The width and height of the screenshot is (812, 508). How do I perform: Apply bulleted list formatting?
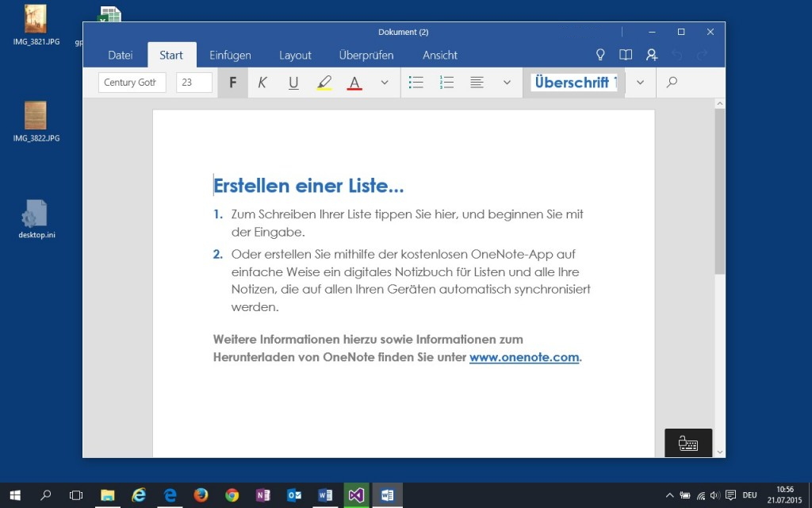coord(416,82)
